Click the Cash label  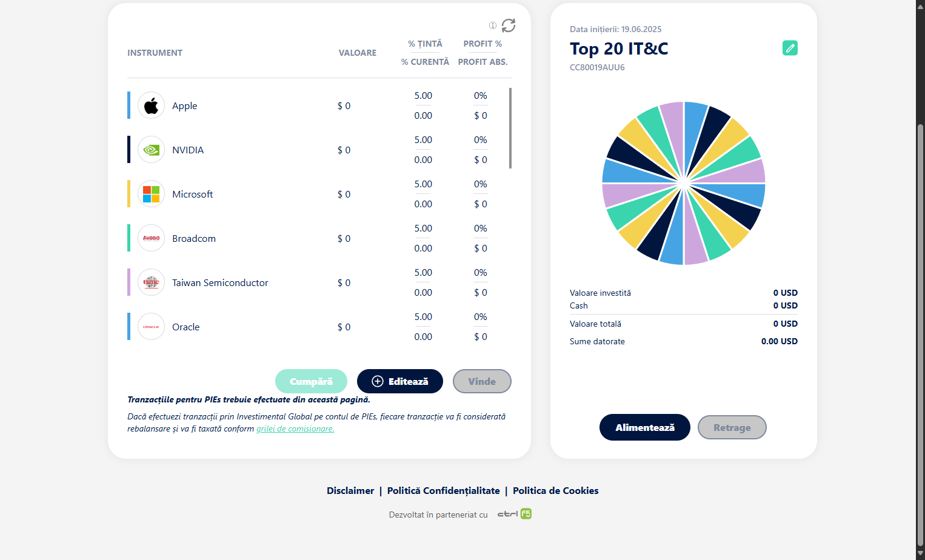[x=579, y=305]
